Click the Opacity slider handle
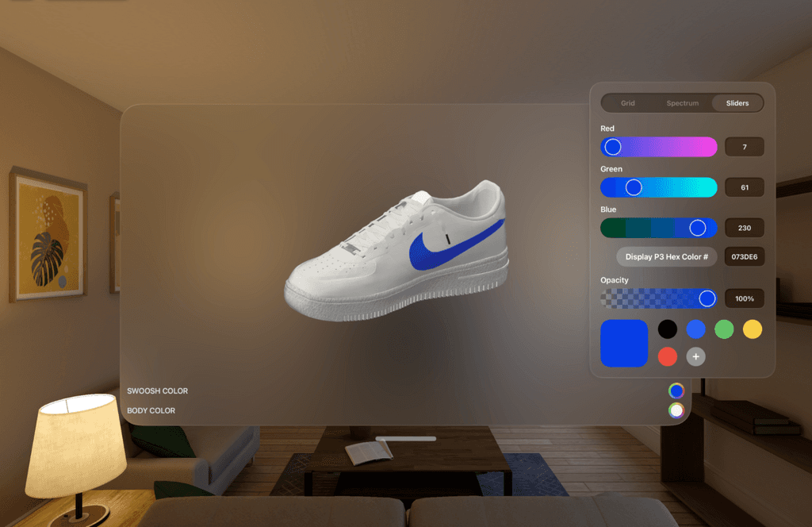The width and height of the screenshot is (812, 527). point(707,298)
